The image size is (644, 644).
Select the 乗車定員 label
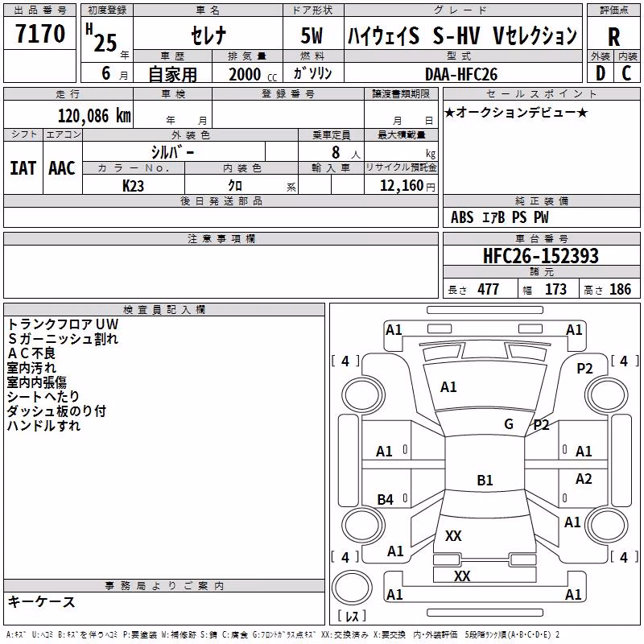point(331,135)
